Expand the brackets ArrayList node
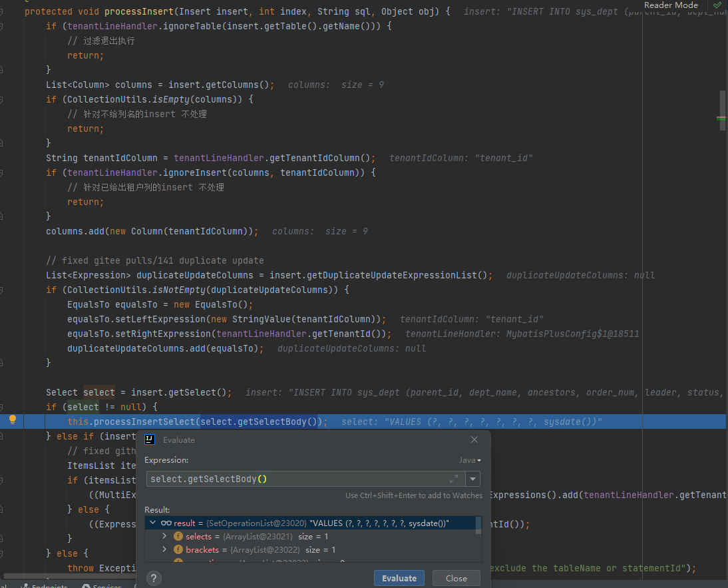The width and height of the screenshot is (728, 588). [x=165, y=549]
